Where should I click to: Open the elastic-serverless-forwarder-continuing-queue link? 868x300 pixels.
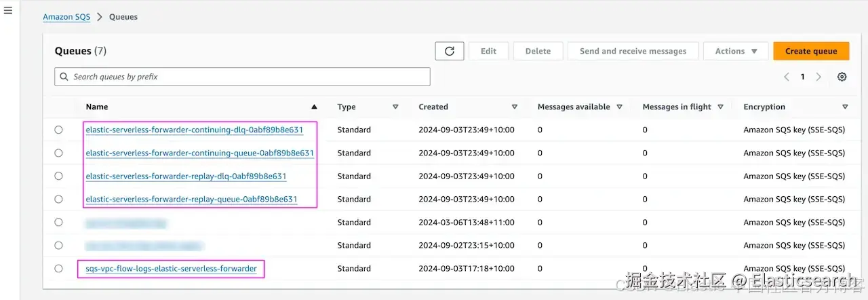point(199,153)
